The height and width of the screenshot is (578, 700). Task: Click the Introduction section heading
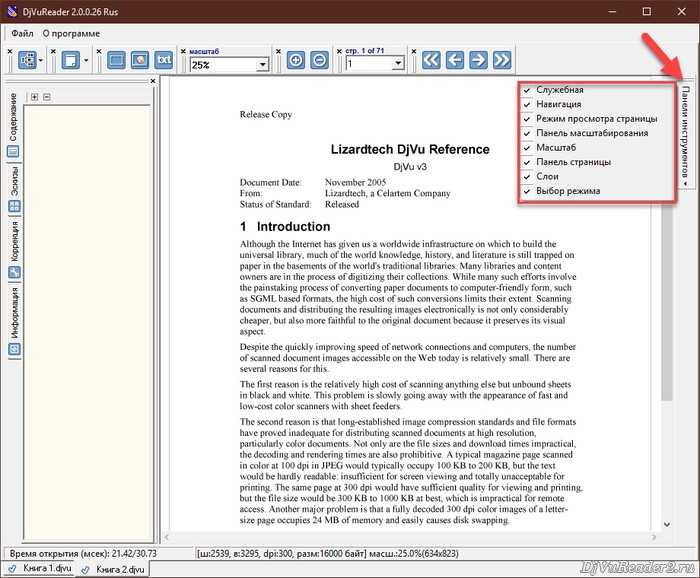[x=285, y=227]
